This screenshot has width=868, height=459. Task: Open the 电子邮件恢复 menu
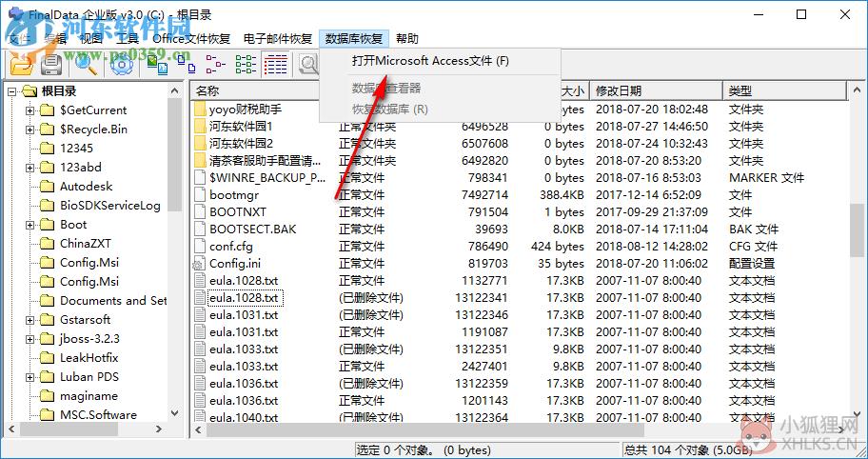pos(278,39)
